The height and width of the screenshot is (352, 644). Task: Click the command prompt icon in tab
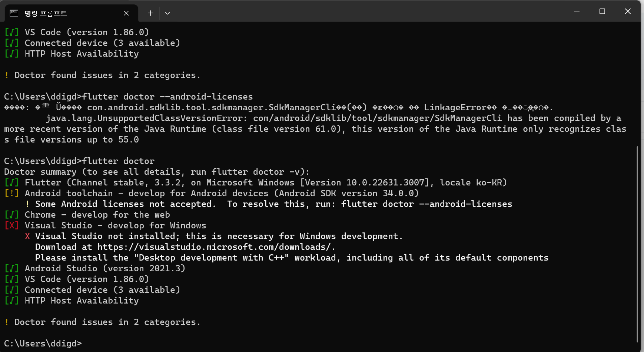[x=14, y=13]
